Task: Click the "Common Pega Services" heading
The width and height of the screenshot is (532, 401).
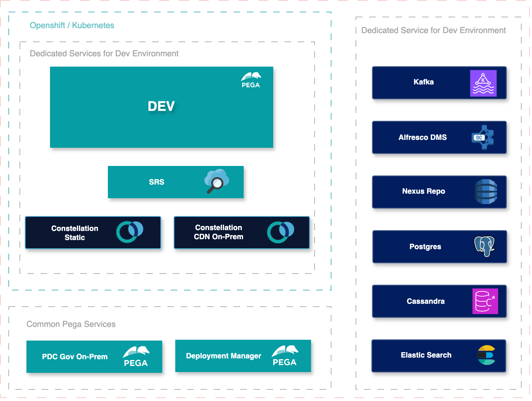Action: point(71,324)
